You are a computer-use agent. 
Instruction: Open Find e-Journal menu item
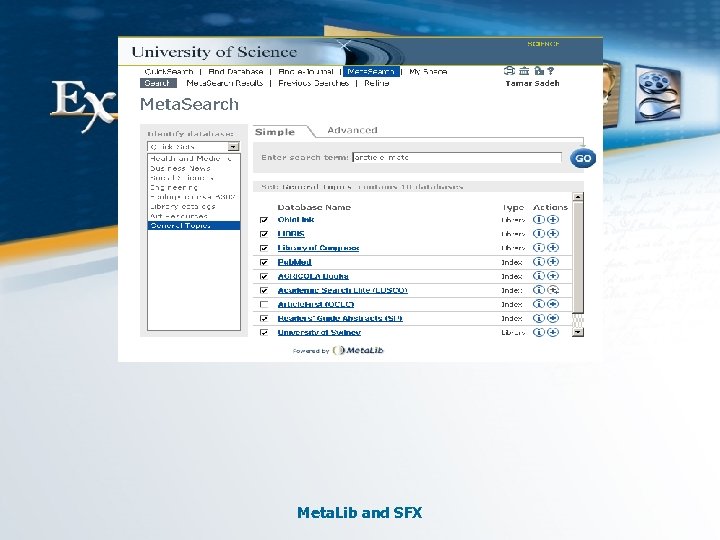tap(306, 72)
